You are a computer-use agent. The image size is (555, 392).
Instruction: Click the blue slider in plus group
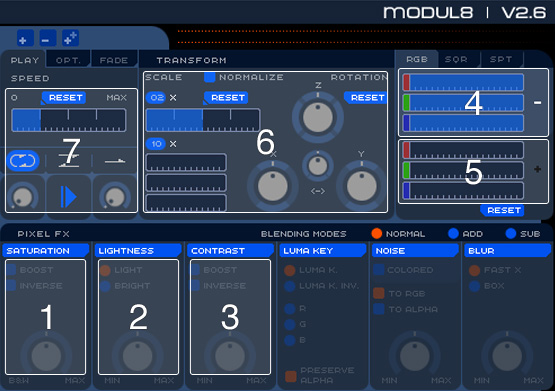[x=463, y=191]
